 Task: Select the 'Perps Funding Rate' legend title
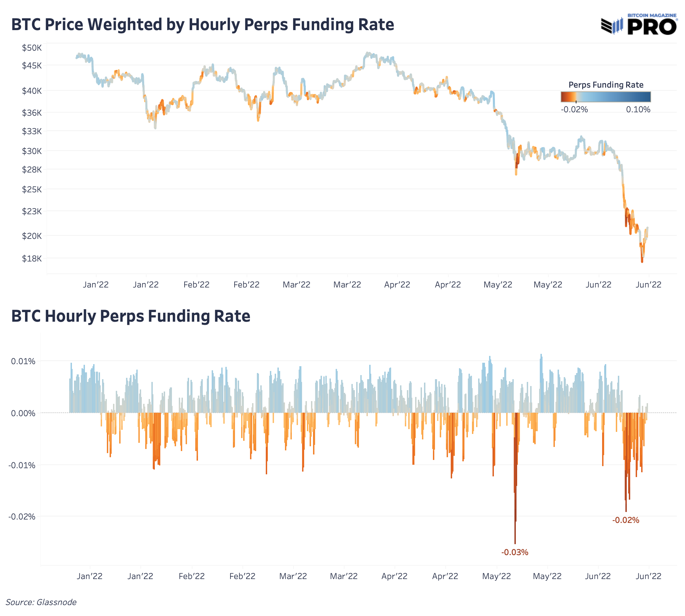point(606,85)
